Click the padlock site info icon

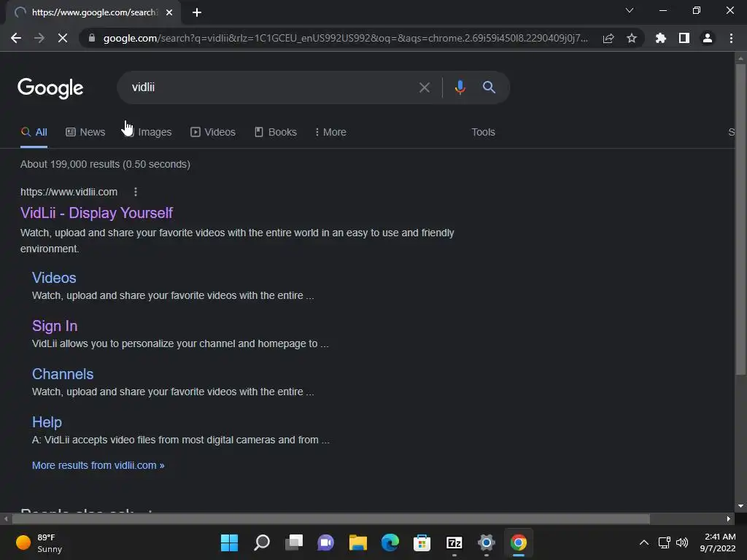(92, 38)
